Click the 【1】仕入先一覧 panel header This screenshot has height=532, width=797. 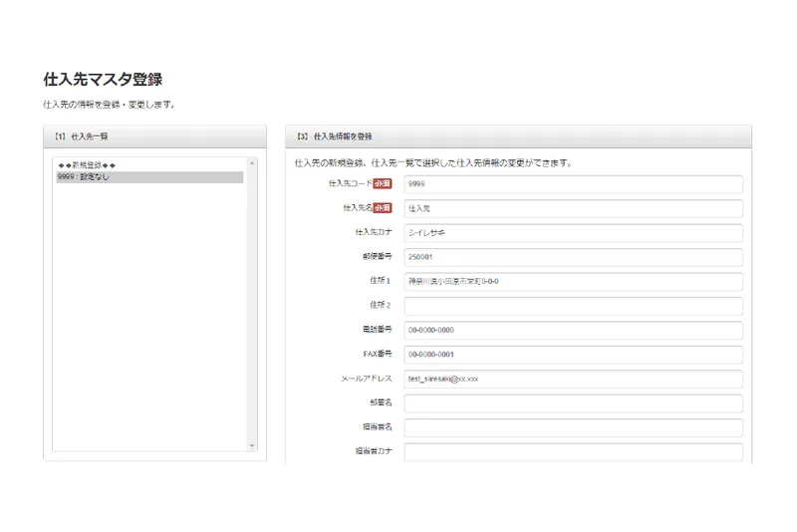point(155,136)
